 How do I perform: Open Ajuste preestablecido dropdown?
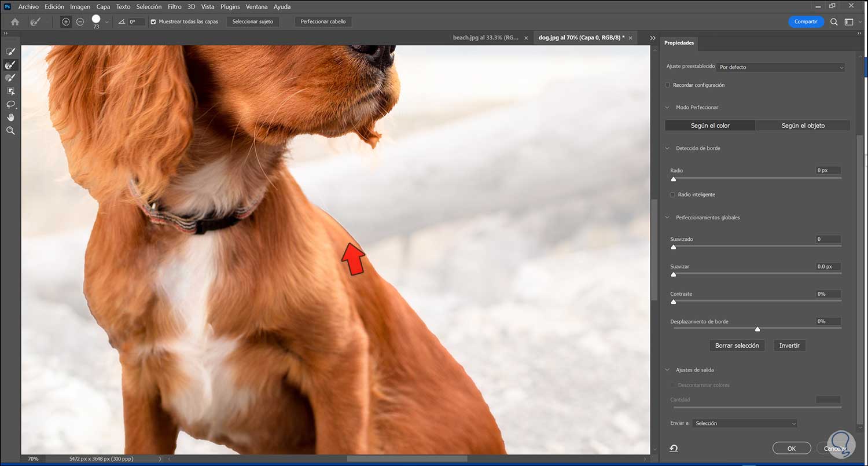tap(781, 67)
